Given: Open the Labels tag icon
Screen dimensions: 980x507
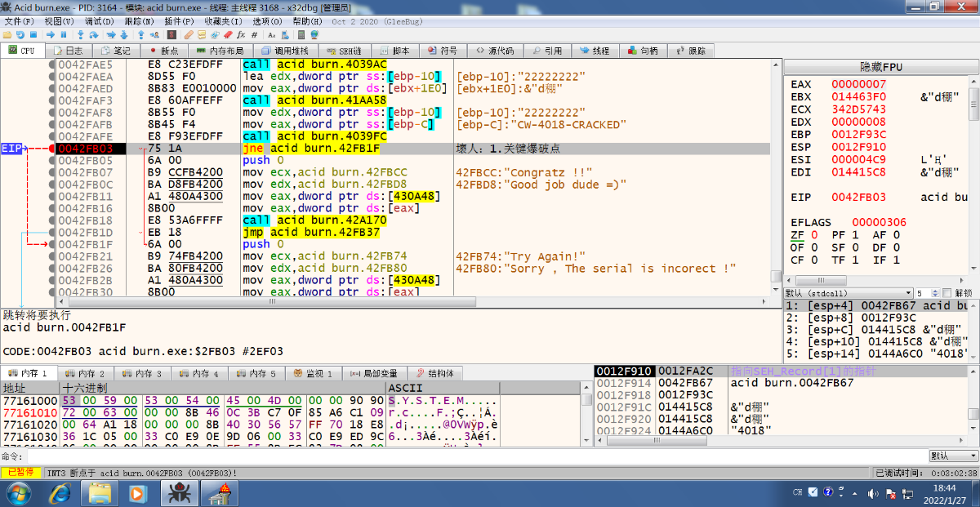Looking at the screenshot, I should coord(215,35).
